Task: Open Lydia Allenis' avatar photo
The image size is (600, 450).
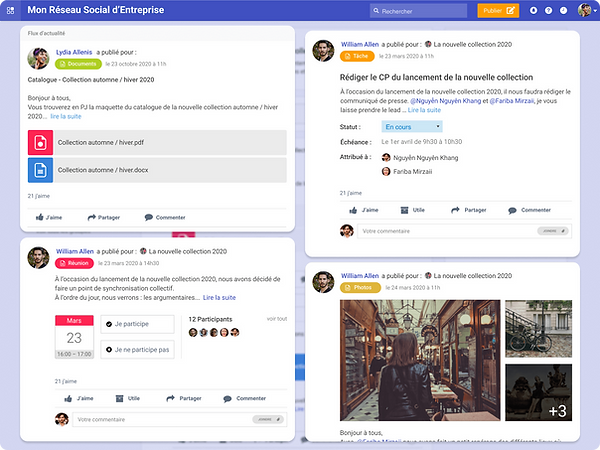Action: click(38, 58)
